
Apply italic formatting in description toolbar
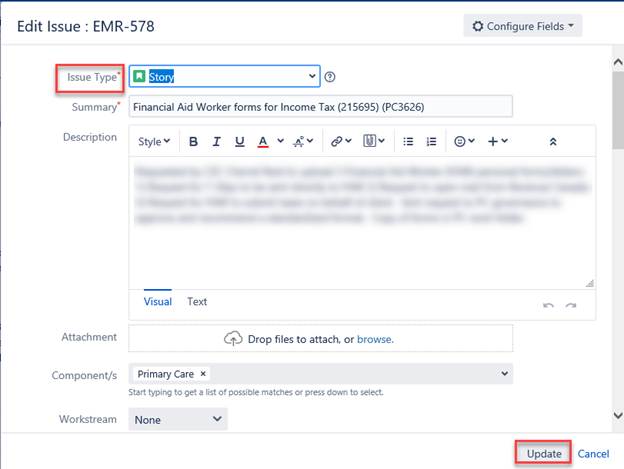(x=216, y=141)
